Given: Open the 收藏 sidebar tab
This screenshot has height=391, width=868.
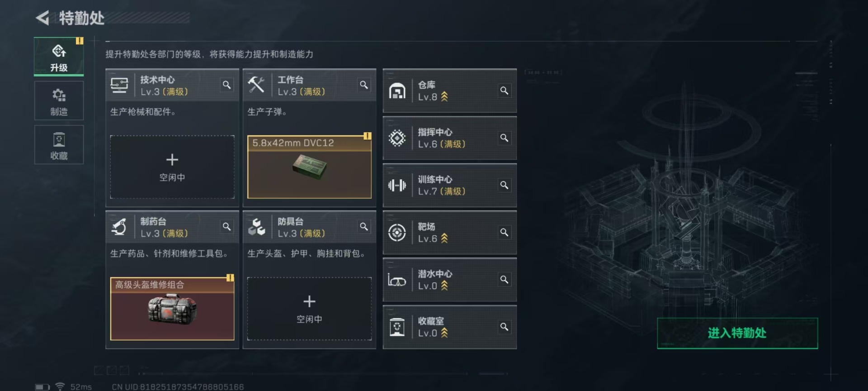Looking at the screenshot, I should (x=59, y=145).
